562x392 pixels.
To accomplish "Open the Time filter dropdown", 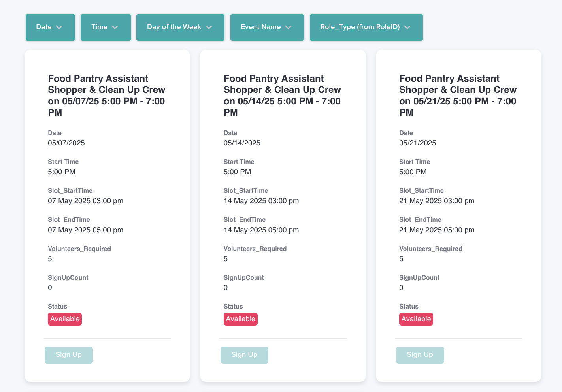I will (x=106, y=27).
